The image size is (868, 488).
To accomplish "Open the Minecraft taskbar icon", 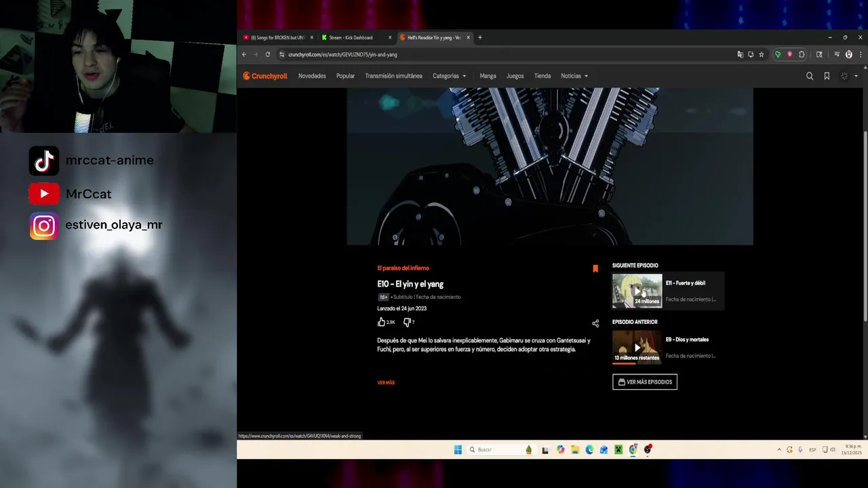I will click(x=618, y=449).
